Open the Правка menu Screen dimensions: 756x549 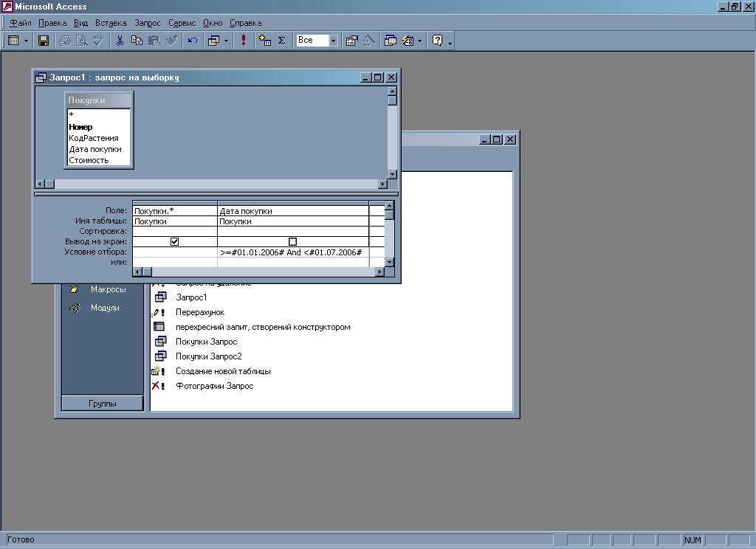52,23
